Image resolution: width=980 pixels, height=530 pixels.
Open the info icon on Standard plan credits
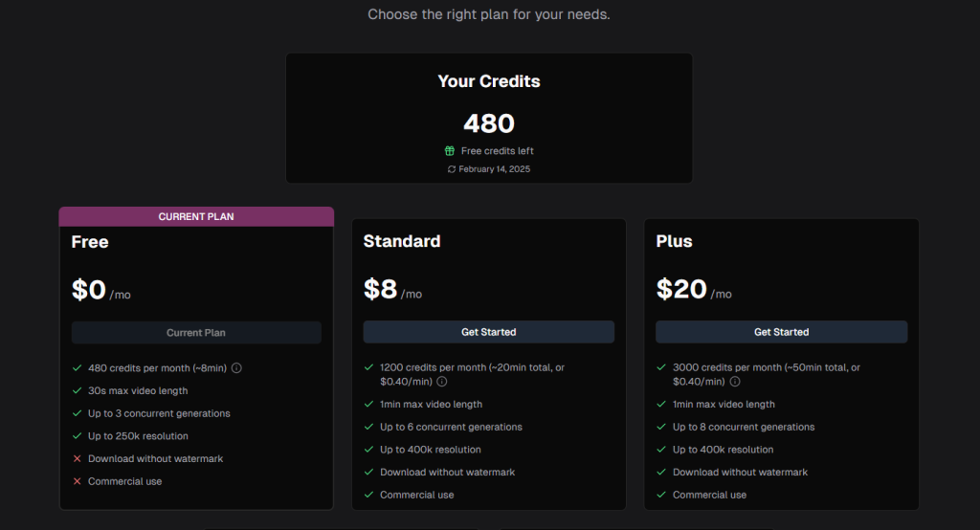click(442, 382)
